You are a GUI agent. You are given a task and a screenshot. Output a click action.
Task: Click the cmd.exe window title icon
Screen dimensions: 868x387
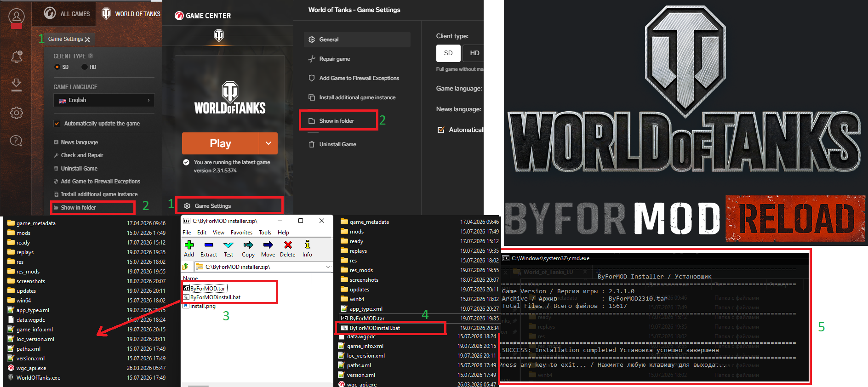point(506,258)
